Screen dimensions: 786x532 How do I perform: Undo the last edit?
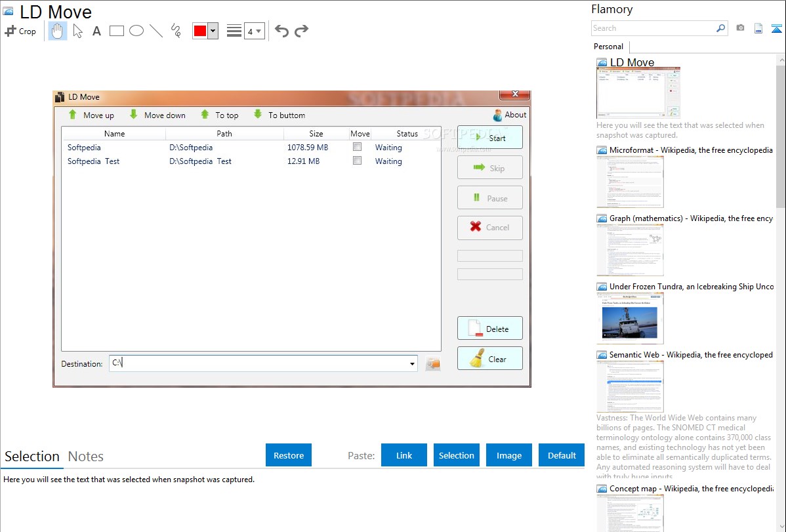coord(281,31)
